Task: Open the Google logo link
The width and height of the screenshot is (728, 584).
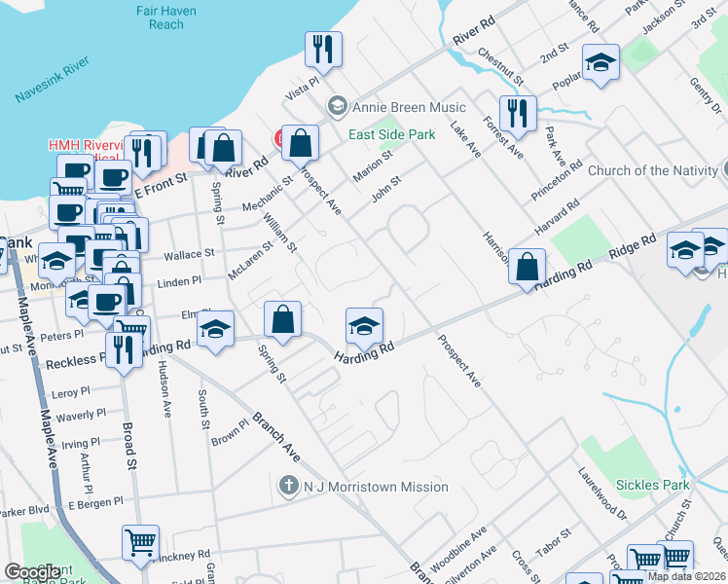Action: click(32, 572)
